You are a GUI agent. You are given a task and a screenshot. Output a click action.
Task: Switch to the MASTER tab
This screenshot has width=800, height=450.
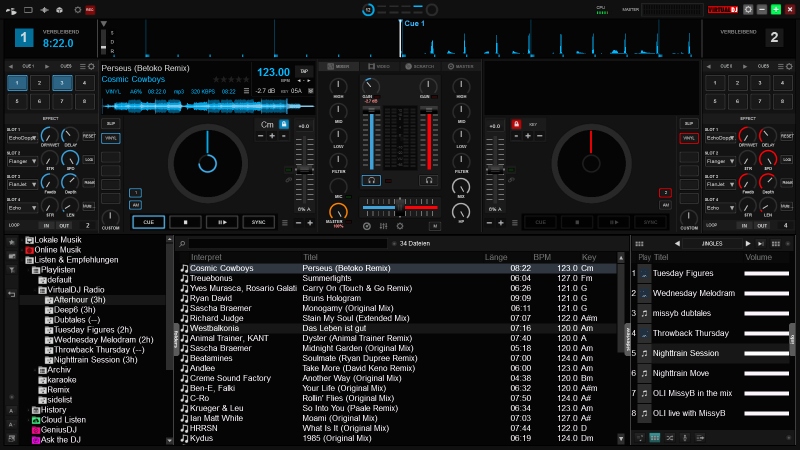click(461, 66)
